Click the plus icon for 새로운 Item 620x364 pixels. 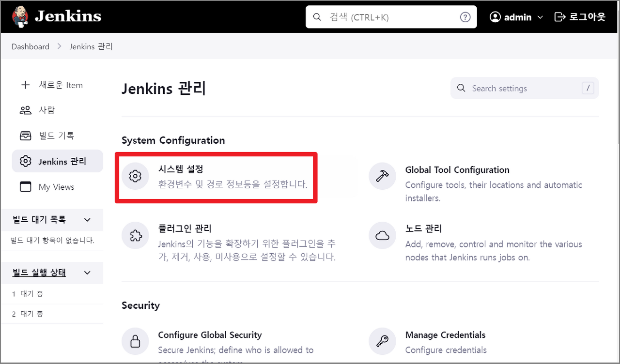coord(26,85)
